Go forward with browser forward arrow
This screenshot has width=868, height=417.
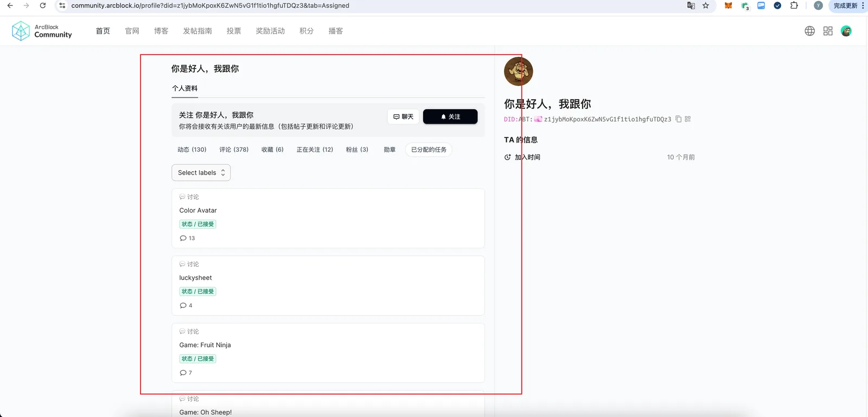[x=26, y=5]
